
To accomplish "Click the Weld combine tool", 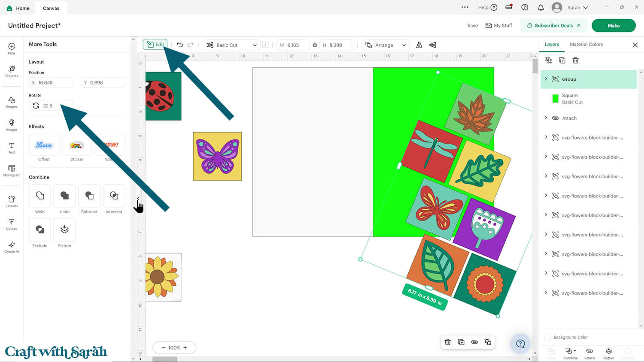I will coord(40,196).
